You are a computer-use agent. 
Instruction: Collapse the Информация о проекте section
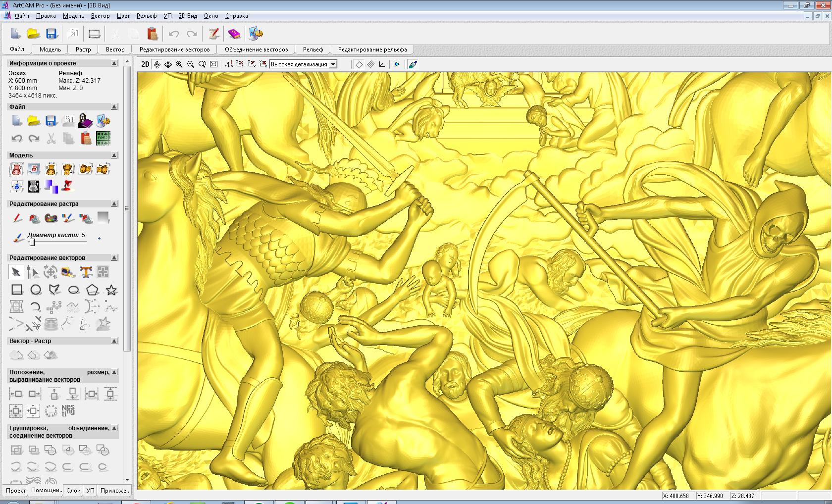pos(114,63)
